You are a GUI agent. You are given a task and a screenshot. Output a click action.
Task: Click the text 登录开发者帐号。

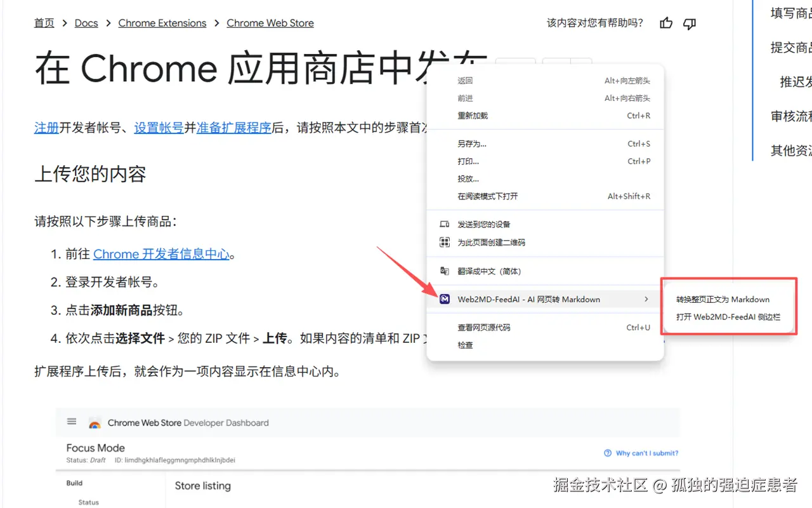pos(113,282)
